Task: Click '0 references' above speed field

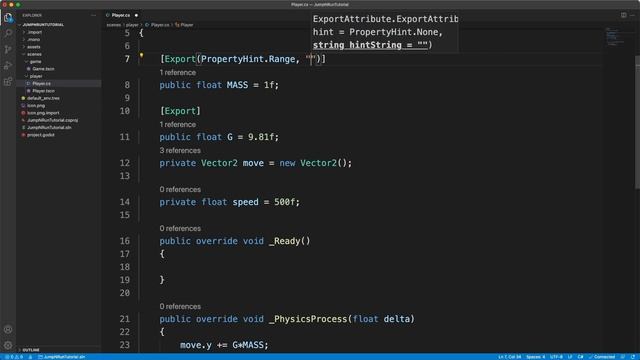Action: point(180,189)
